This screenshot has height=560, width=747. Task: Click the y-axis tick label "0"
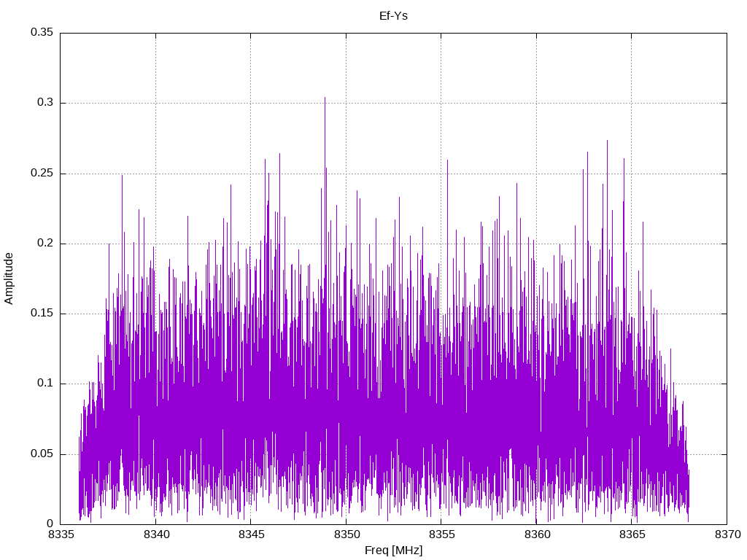pos(50,524)
